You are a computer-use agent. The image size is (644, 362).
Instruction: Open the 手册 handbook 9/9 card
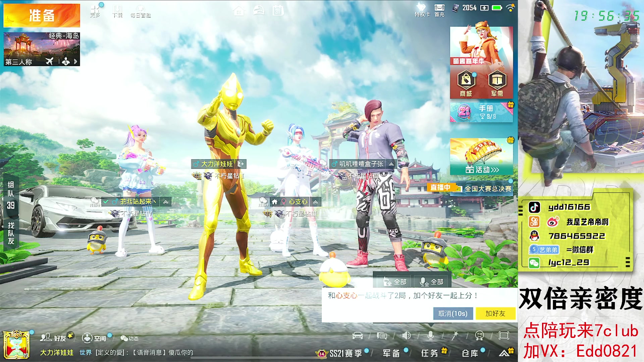[x=481, y=112]
